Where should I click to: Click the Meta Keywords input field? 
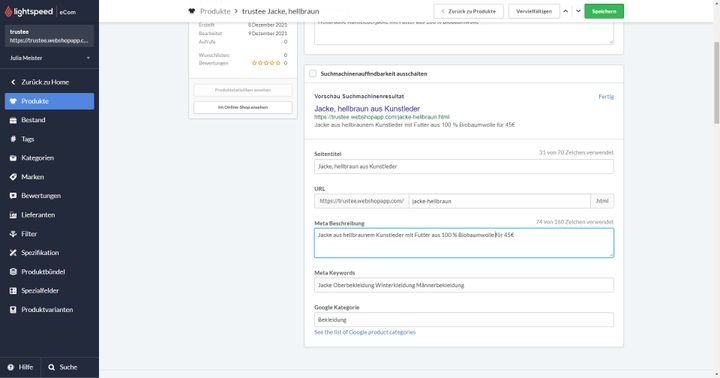pos(464,285)
